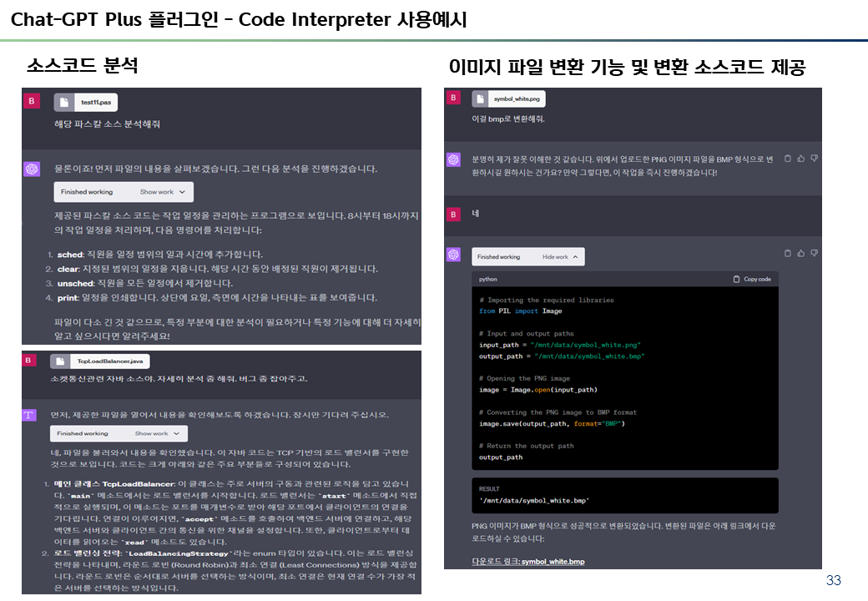Click the 'unsched' list item text
Viewport: 868px width, 601px height.
145,283
